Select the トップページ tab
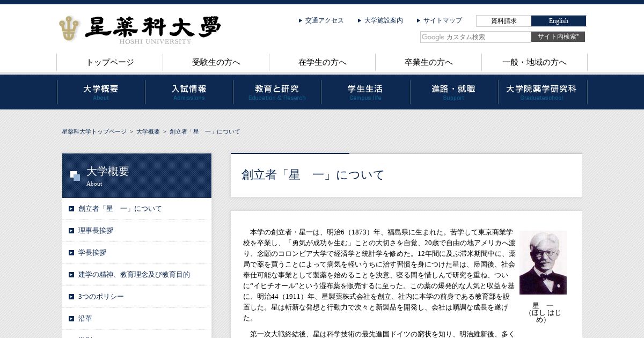 (110, 62)
